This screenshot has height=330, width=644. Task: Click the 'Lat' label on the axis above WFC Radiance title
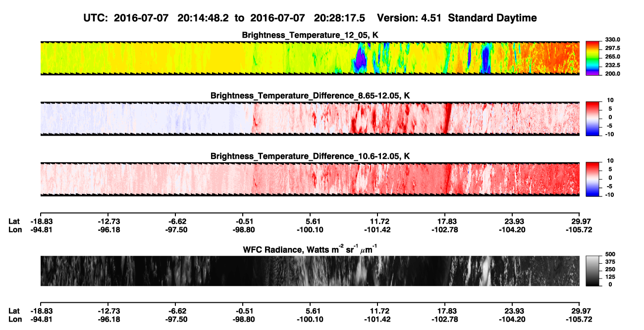pos(14,221)
